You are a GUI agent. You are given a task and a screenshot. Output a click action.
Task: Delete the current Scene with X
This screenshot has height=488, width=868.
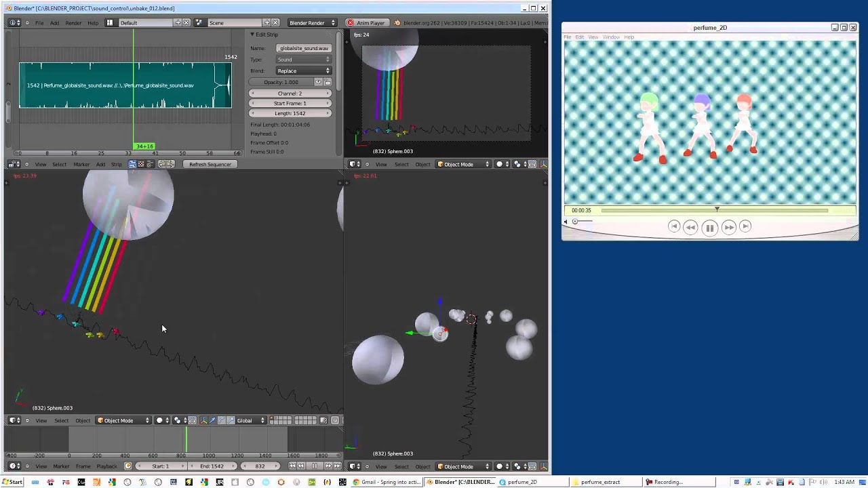pyautogui.click(x=275, y=23)
